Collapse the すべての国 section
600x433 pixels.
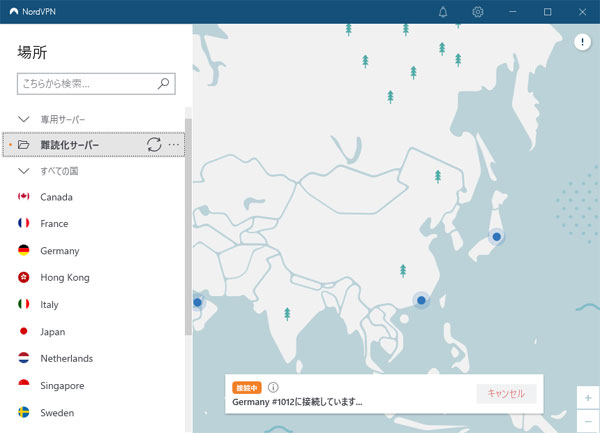(x=24, y=171)
